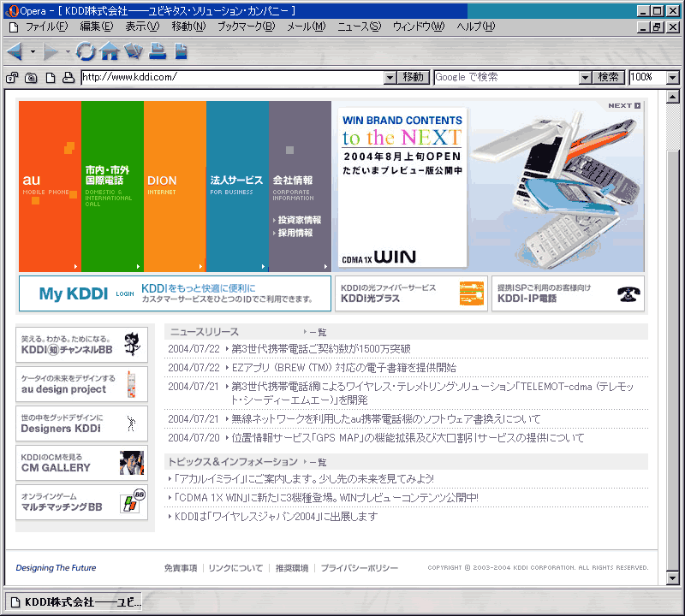Click the print preview icon beside address bar
The image size is (685, 616).
pos(68,77)
